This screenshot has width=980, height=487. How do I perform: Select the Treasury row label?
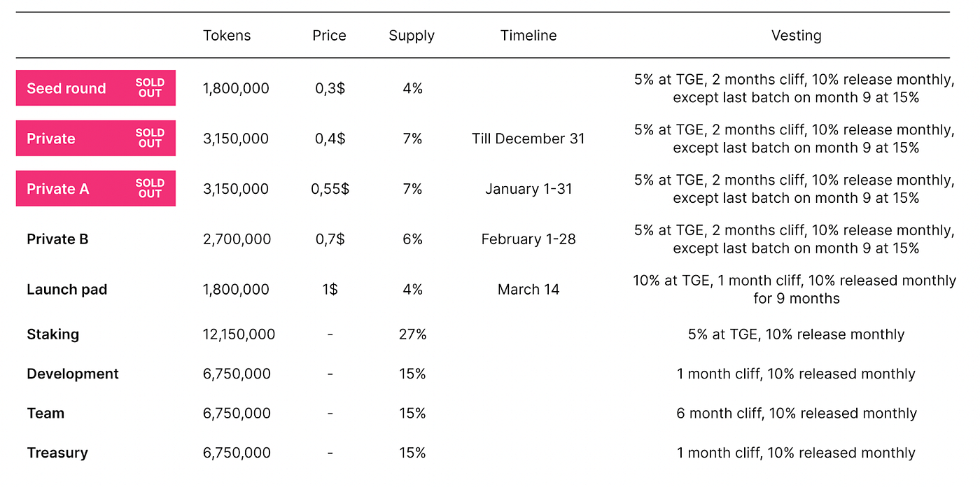coord(57,453)
